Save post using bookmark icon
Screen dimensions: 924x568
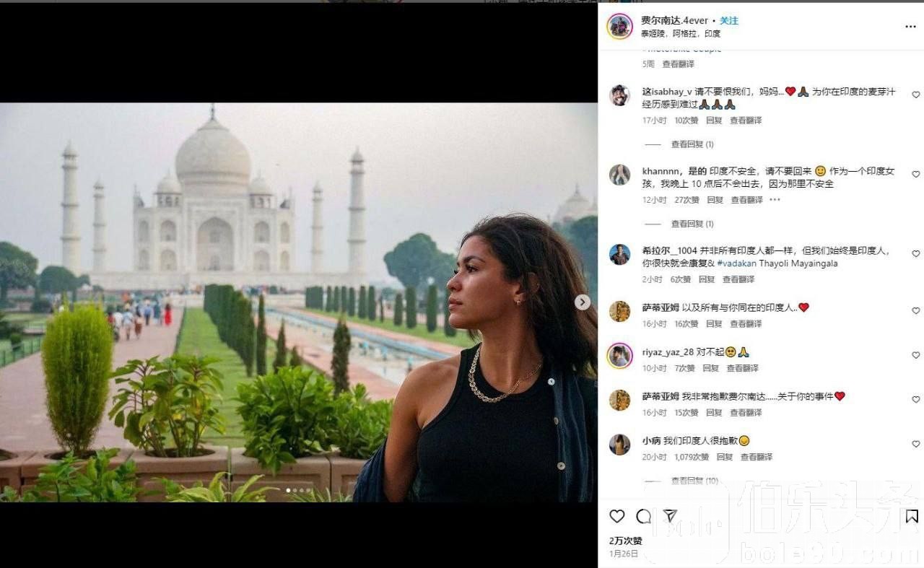(912, 516)
